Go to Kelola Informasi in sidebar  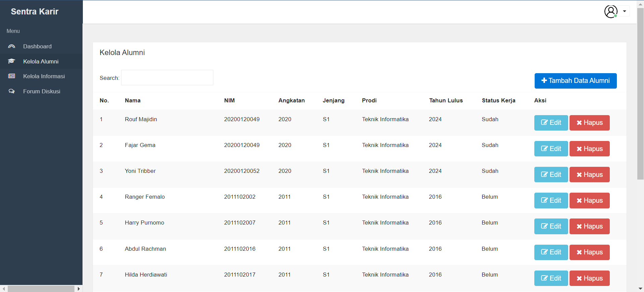pos(44,76)
